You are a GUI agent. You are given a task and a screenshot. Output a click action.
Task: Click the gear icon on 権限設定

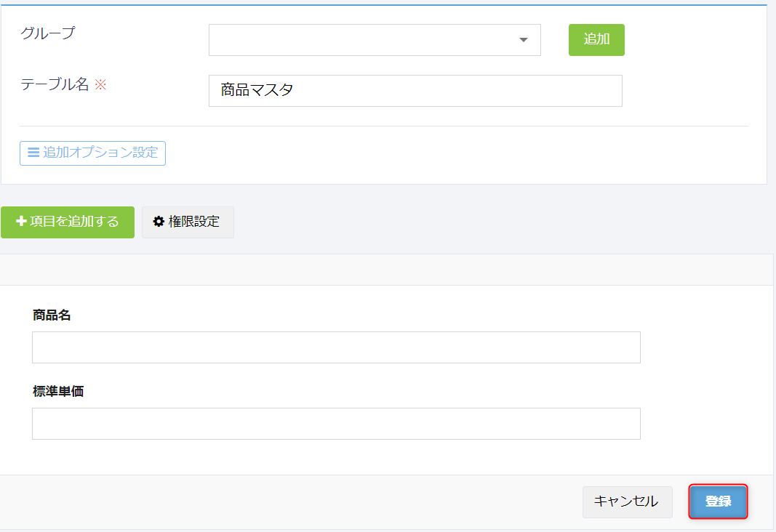(159, 222)
